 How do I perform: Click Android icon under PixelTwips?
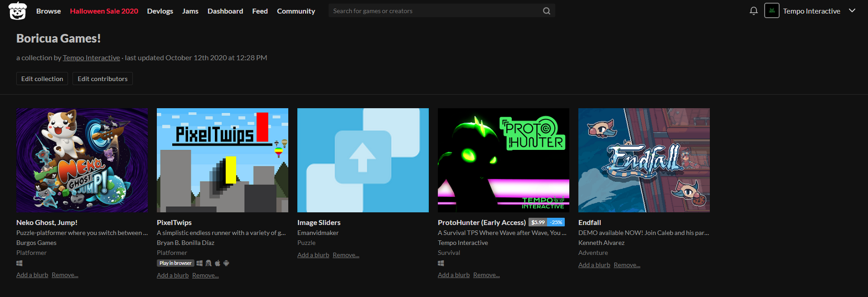pyautogui.click(x=226, y=263)
